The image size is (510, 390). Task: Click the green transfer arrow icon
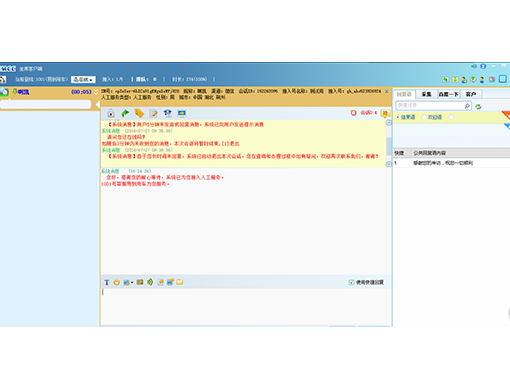[125, 113]
